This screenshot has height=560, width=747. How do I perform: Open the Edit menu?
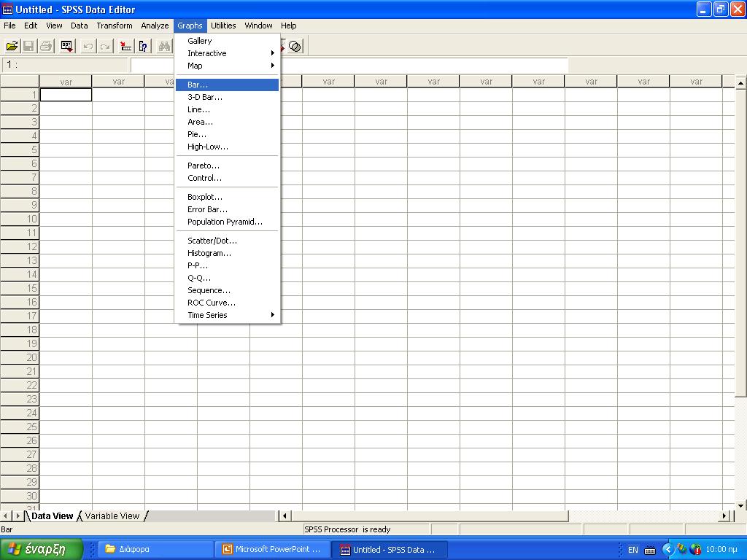point(31,26)
